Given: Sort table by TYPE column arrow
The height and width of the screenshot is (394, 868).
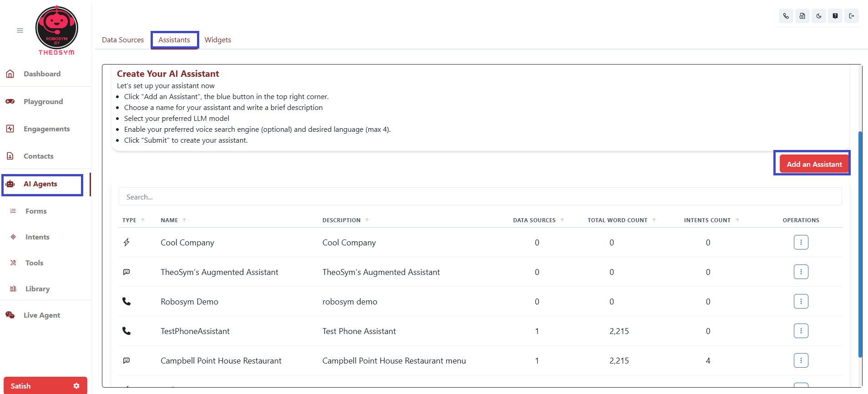Looking at the screenshot, I should 143,220.
